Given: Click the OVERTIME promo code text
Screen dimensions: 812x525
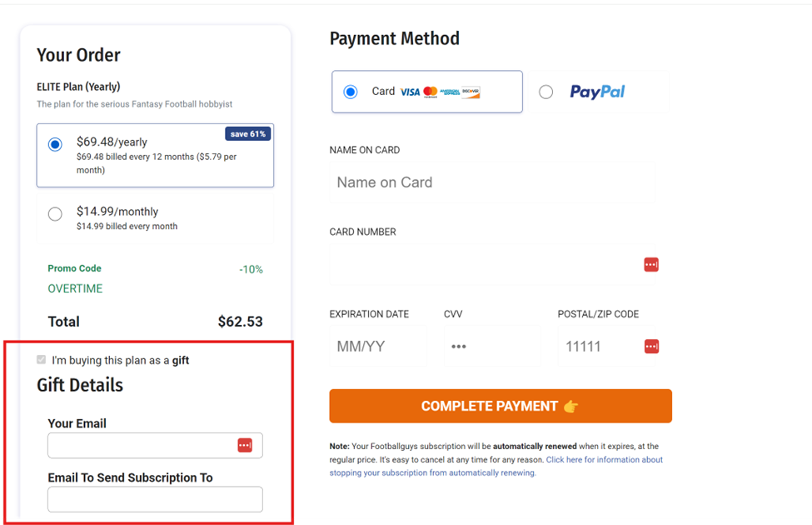Looking at the screenshot, I should (75, 288).
